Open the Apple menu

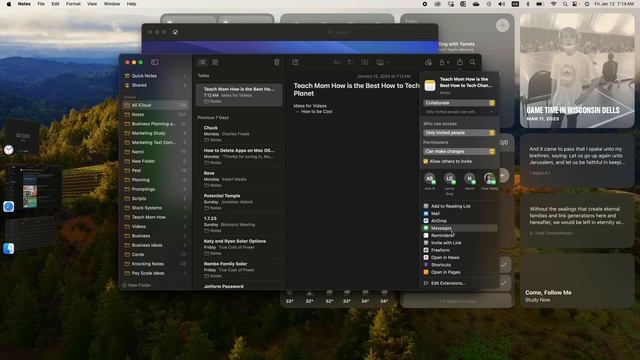tap(9, 4)
